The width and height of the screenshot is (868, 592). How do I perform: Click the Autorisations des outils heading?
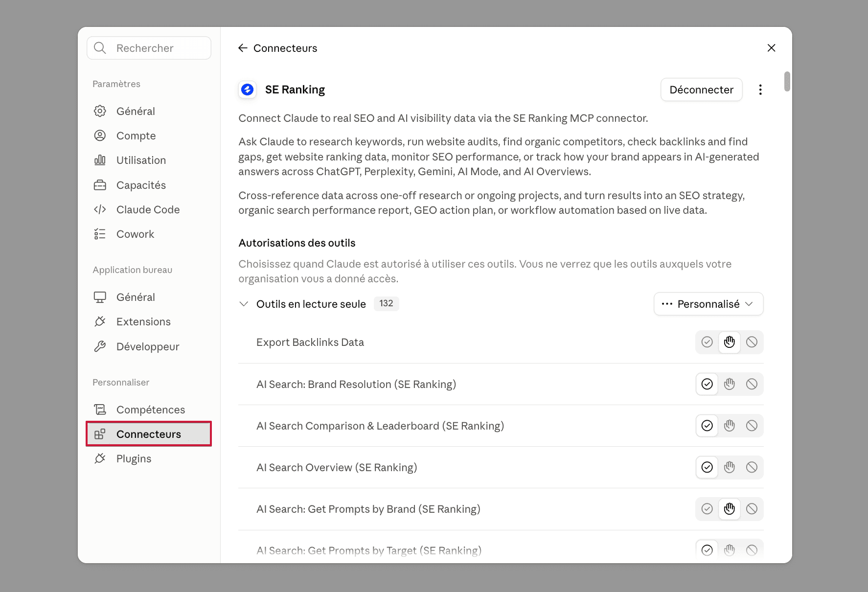click(297, 243)
